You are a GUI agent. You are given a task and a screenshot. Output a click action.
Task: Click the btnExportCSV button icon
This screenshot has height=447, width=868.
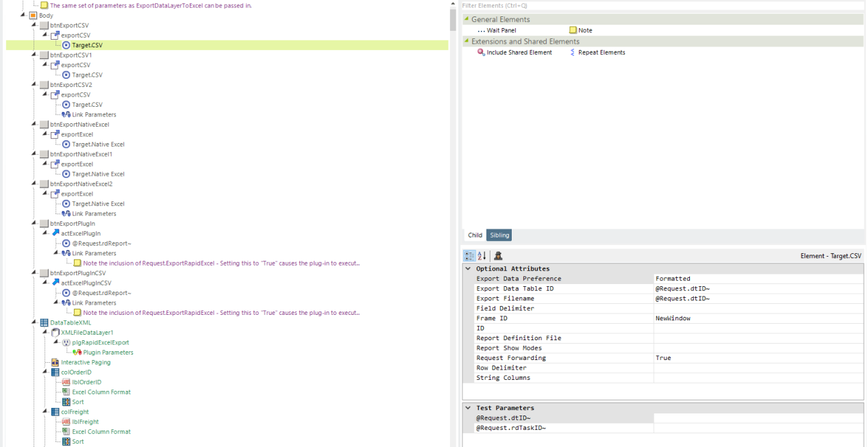coord(45,25)
